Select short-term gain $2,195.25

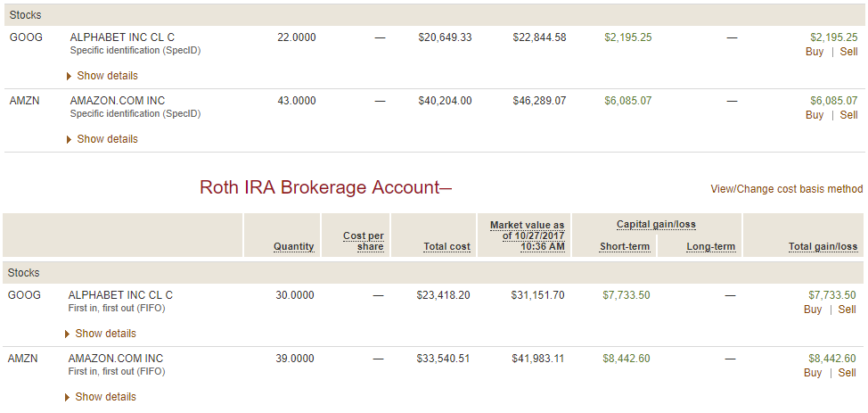pyautogui.click(x=628, y=37)
